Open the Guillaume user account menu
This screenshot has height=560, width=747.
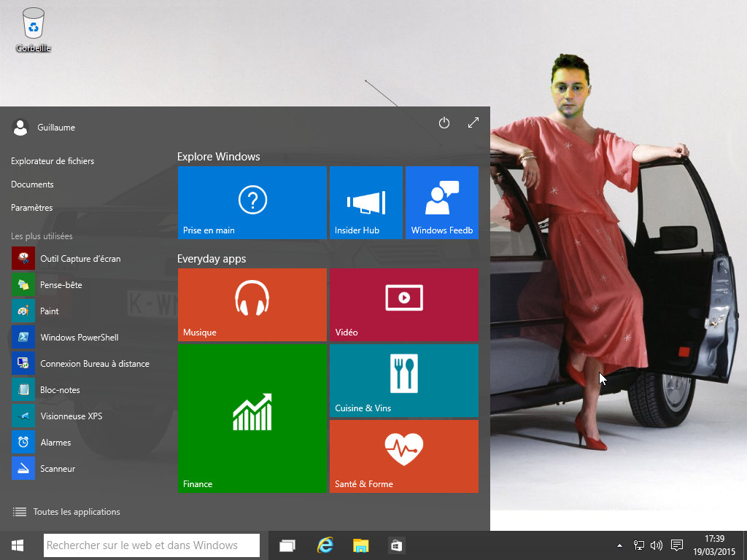pyautogui.click(x=44, y=128)
